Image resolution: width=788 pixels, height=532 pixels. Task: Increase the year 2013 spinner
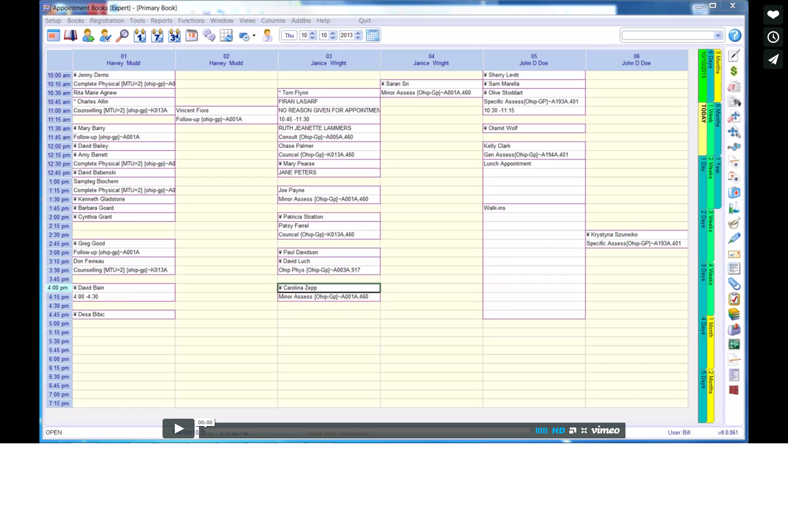(x=359, y=33)
